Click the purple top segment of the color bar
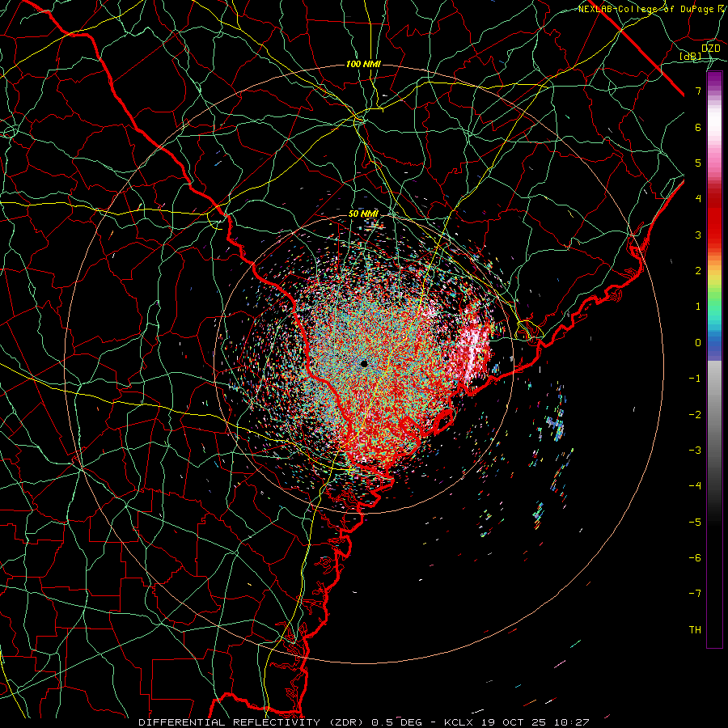Viewport: 728px width, 728px height. [714, 79]
